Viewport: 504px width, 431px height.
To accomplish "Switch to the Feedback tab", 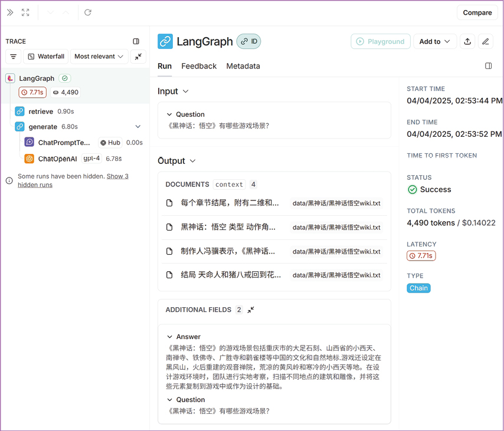I will point(199,66).
